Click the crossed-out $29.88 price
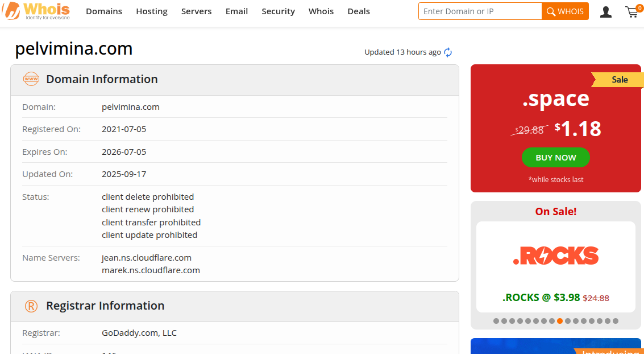Screen dimensions: 644x354 (x=529, y=130)
